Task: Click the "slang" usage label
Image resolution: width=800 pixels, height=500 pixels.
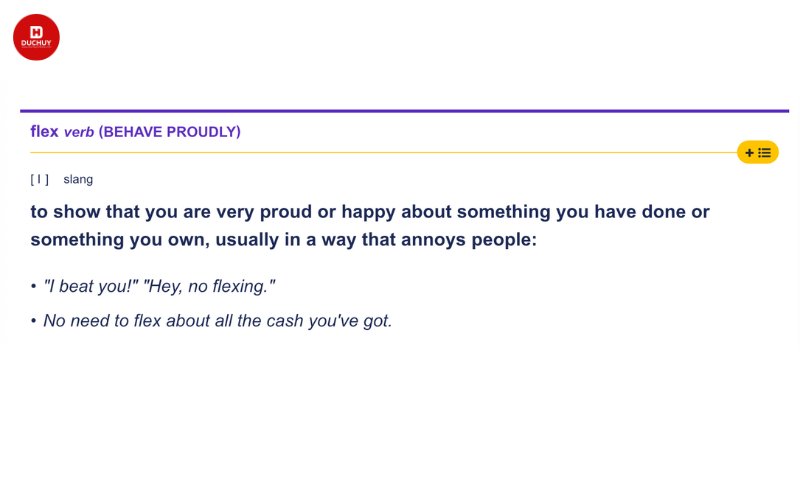Action: [78, 179]
